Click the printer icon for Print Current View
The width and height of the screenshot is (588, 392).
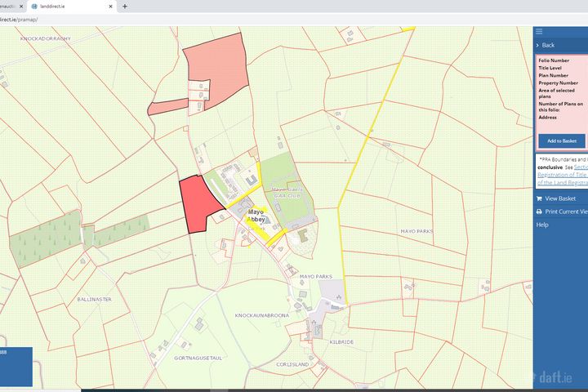[x=539, y=212]
